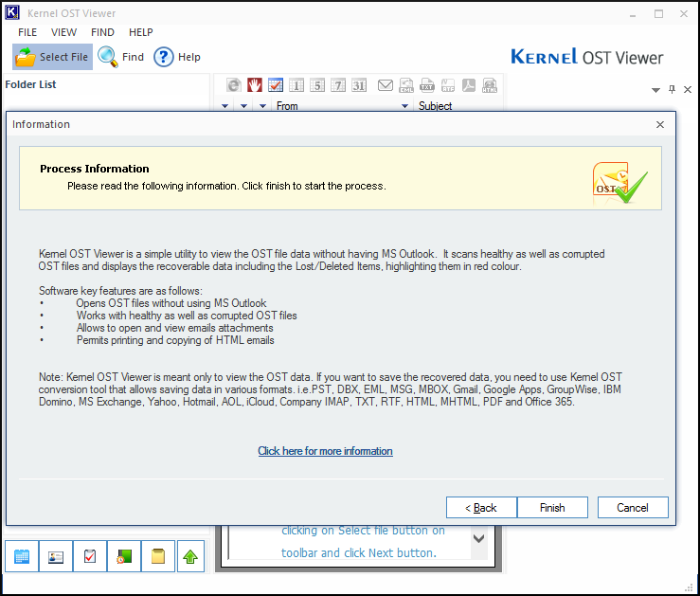This screenshot has height=596, width=700.
Task: Close the side panel with X
Action: coord(688,90)
